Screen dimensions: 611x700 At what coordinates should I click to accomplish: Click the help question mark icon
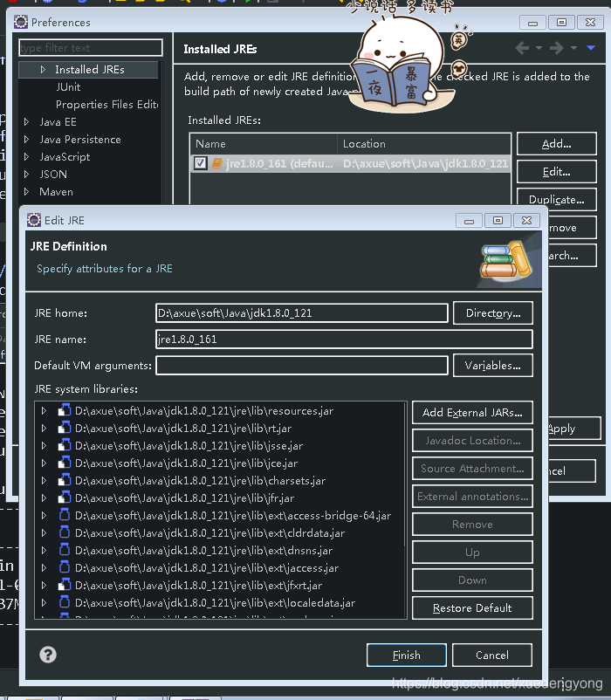click(48, 655)
